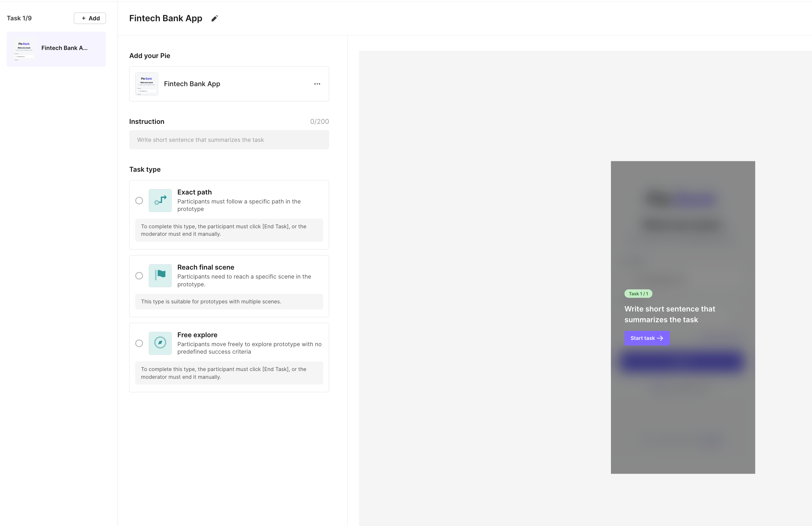Image resolution: width=812 pixels, height=526 pixels.
Task: Click the Exact path route icon
Action: 160,200
